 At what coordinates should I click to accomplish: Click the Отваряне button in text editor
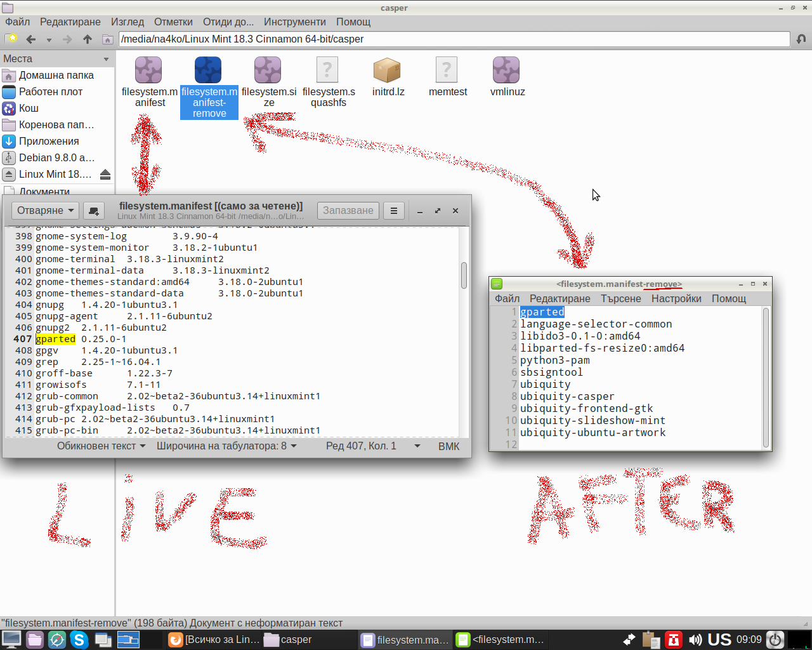click(46, 211)
